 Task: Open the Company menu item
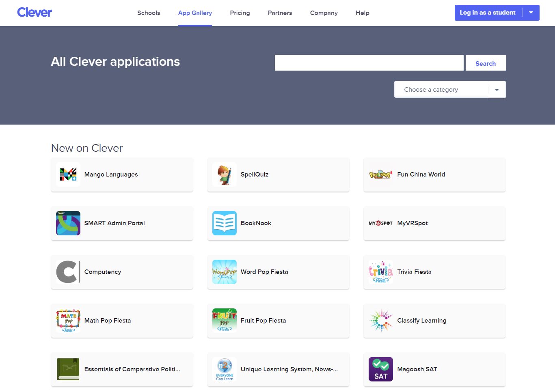coord(324,13)
